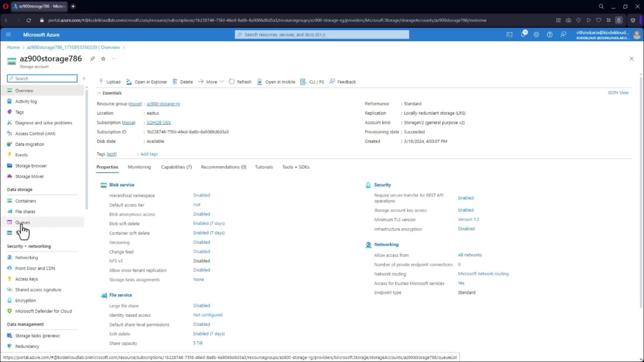Open Containers in the Data storage menu
The width and height of the screenshot is (644, 362).
pyautogui.click(x=25, y=201)
